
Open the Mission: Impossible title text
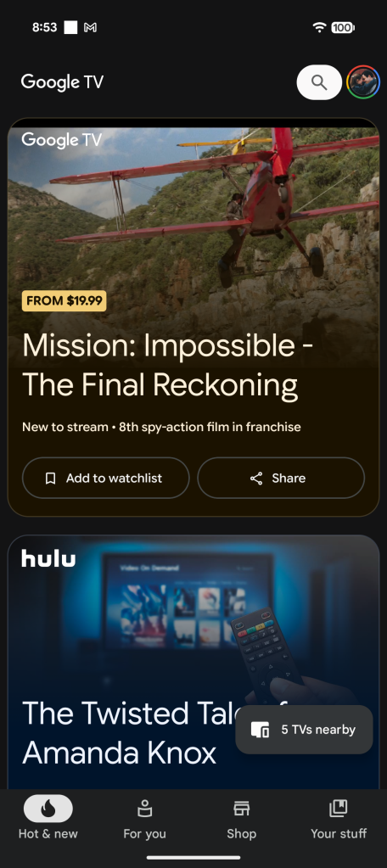pos(168,365)
